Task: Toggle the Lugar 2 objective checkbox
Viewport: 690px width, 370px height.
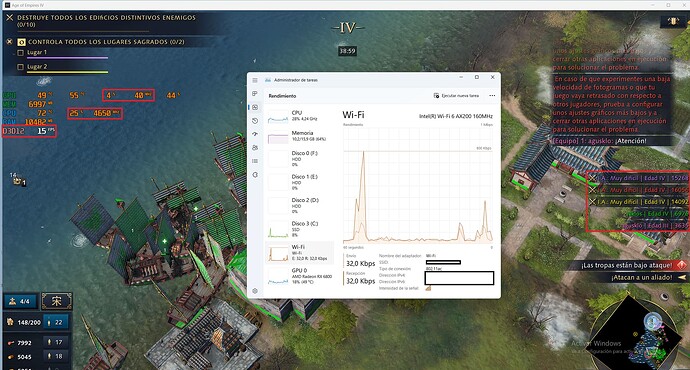Action: point(20,67)
